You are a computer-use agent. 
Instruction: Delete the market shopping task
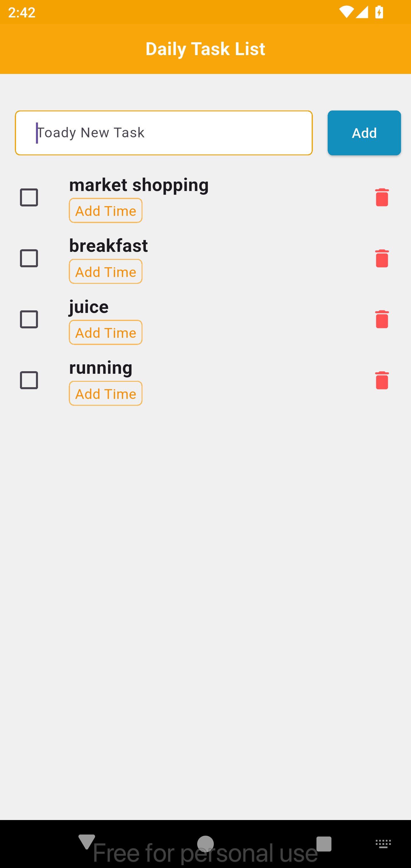(382, 197)
